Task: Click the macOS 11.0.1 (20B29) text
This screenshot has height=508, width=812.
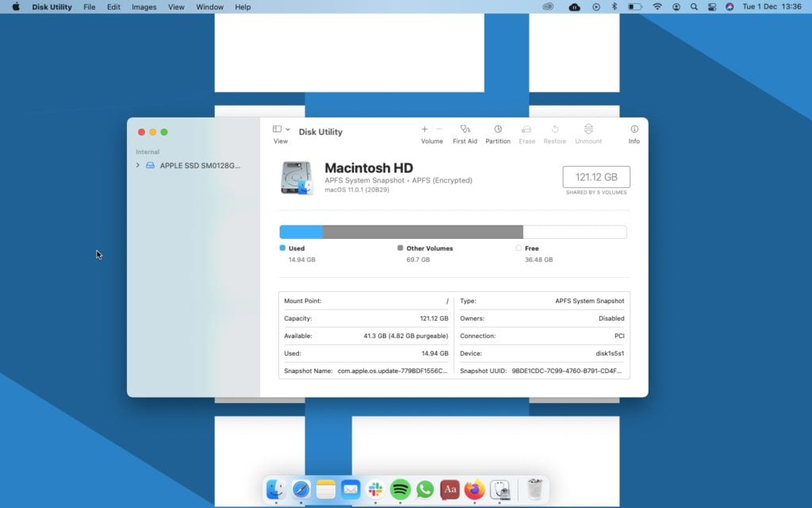Action: click(x=357, y=190)
